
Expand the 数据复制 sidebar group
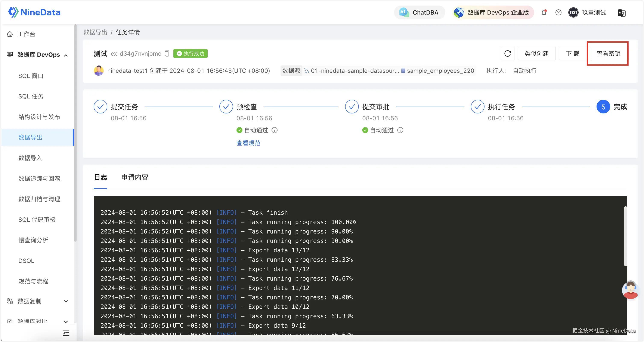point(66,301)
